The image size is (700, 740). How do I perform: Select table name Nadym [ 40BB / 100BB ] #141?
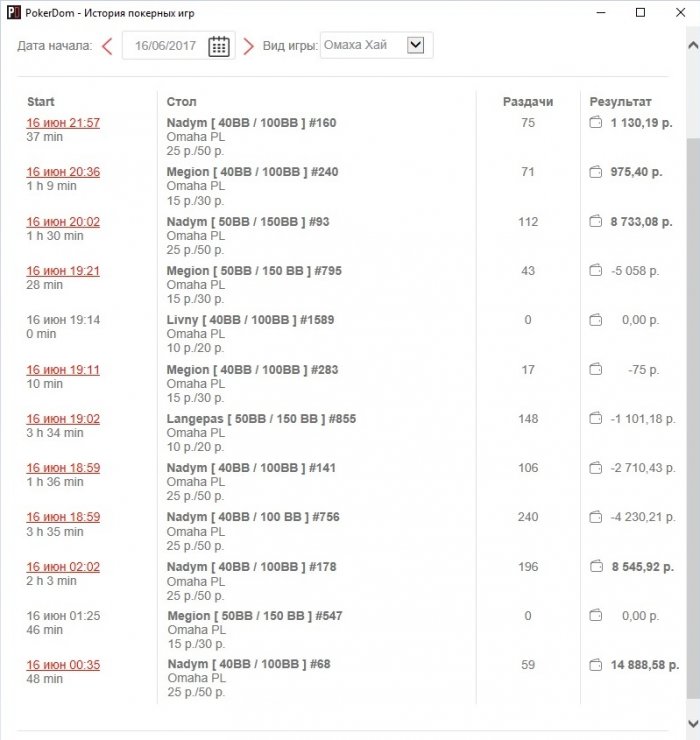click(x=251, y=468)
